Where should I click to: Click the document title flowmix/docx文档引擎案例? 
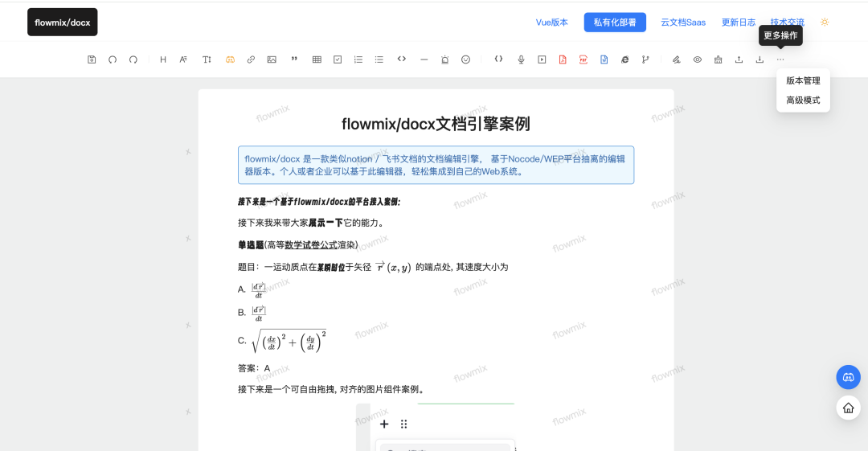[x=436, y=124]
